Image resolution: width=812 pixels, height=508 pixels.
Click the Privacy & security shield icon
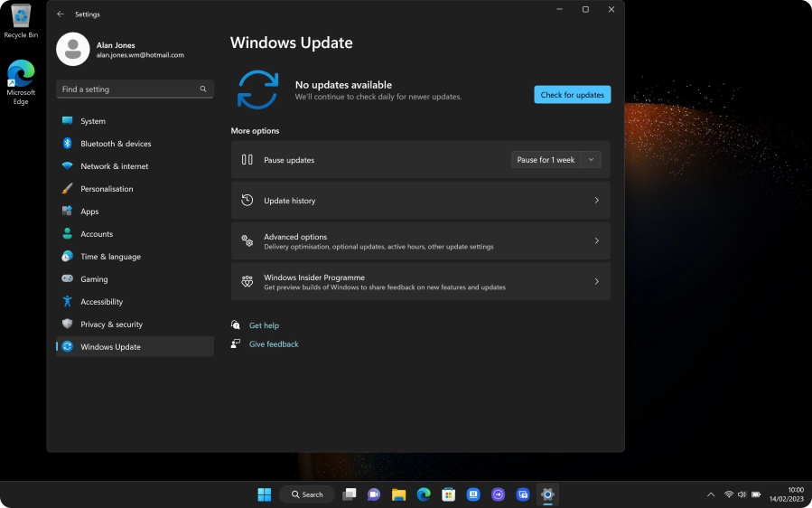[x=67, y=325]
